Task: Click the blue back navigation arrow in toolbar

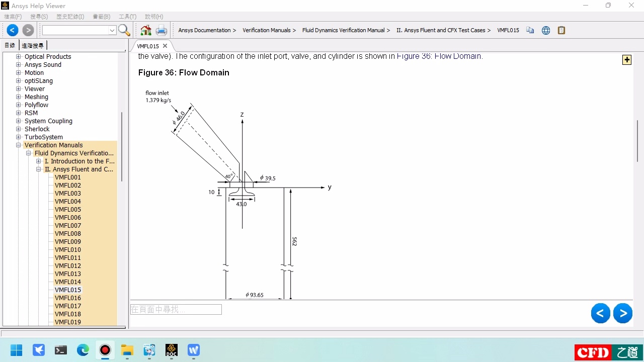Action: tap(13, 30)
